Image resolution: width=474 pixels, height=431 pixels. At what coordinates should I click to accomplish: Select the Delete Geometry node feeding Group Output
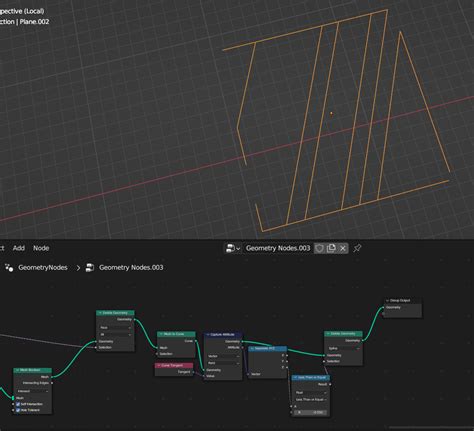click(343, 334)
